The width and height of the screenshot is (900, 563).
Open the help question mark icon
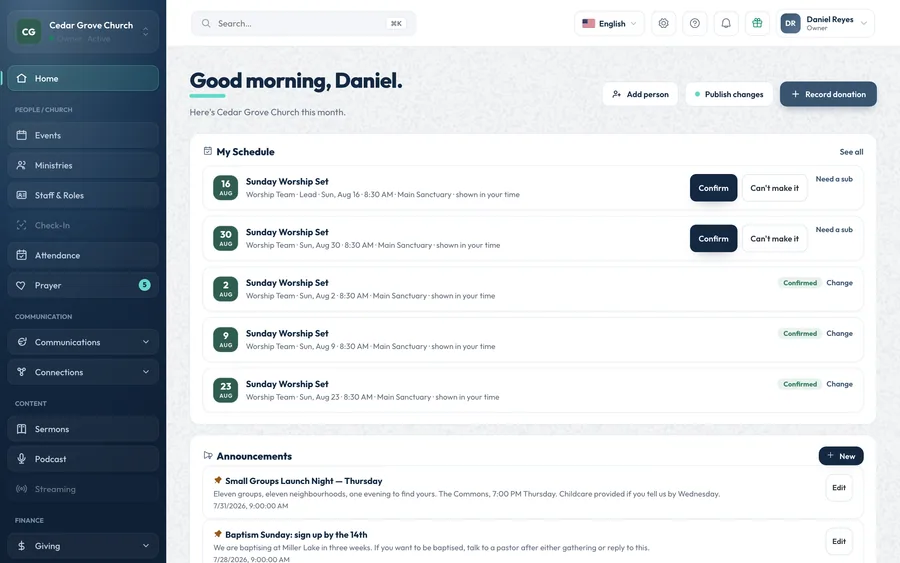(695, 24)
